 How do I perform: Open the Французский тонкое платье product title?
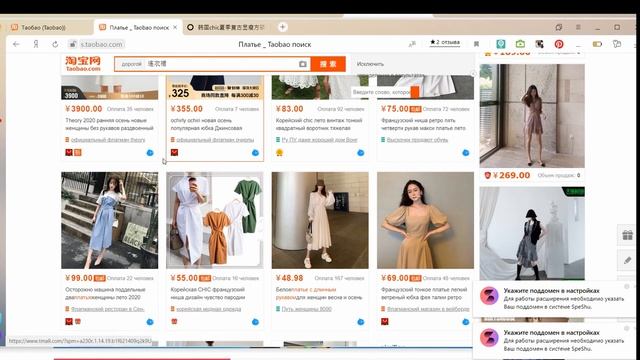[424, 293]
